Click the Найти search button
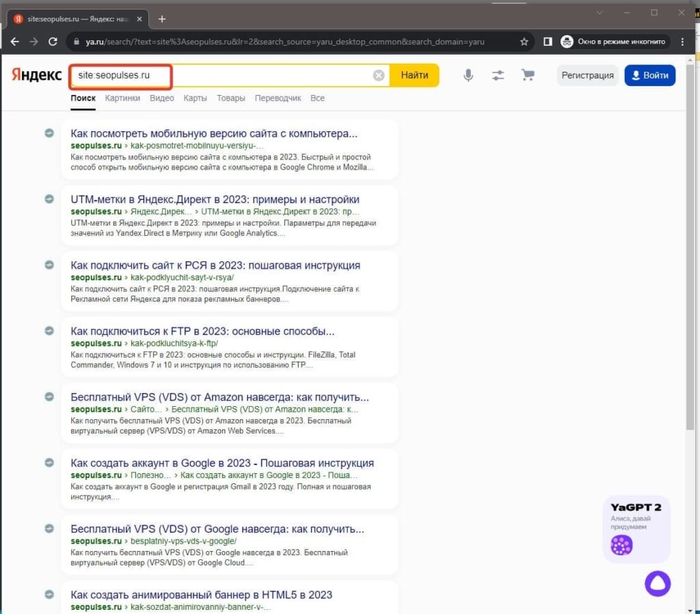 click(414, 75)
